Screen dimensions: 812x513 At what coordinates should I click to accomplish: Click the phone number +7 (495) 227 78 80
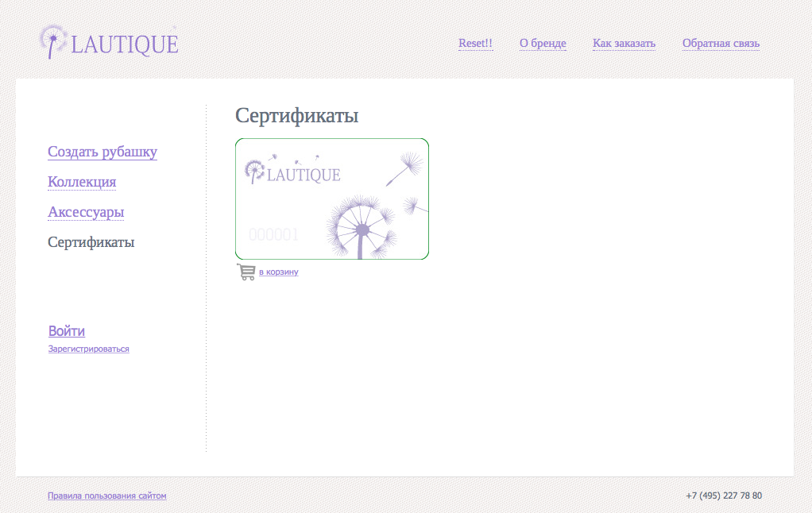pos(724,496)
